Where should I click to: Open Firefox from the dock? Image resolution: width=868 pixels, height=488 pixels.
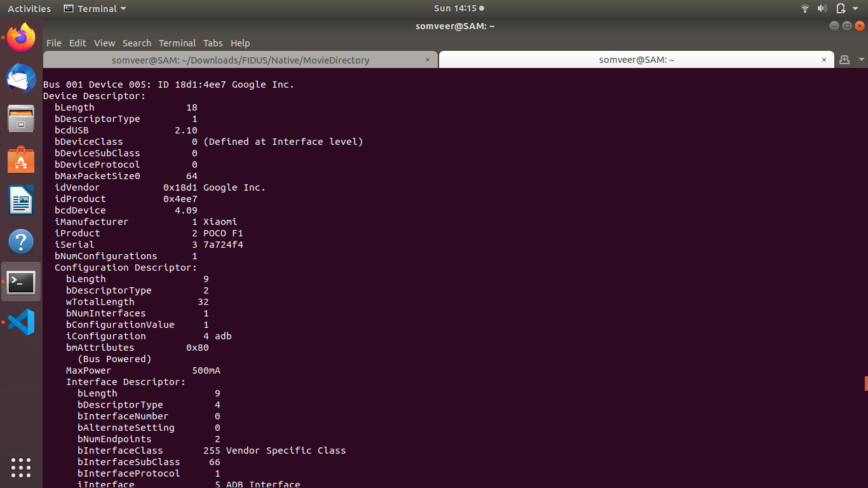tap(21, 37)
